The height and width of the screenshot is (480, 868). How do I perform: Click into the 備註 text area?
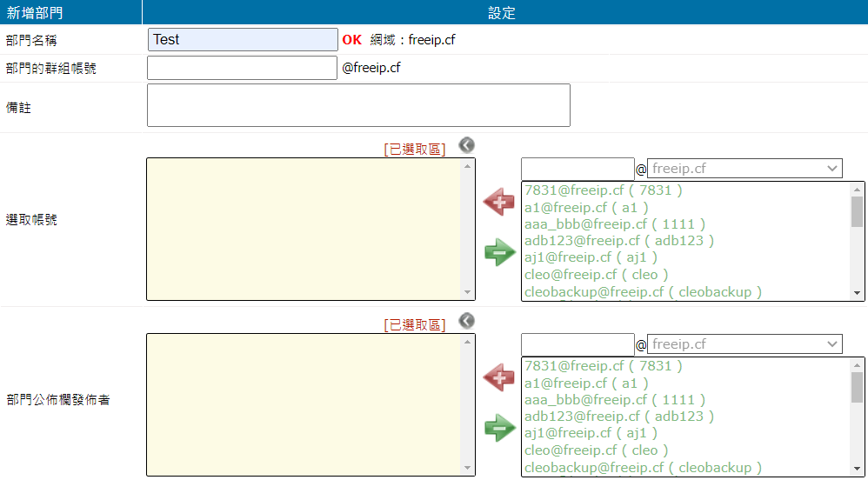pos(358,105)
